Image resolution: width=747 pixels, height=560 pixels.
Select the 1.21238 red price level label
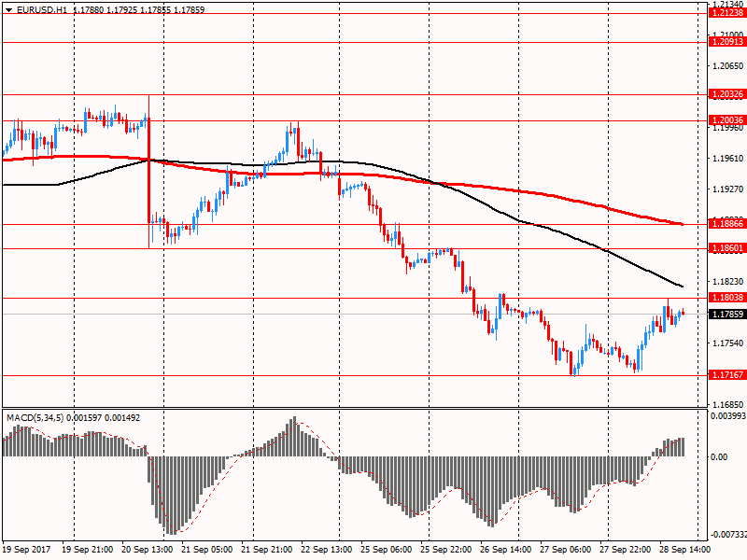[x=727, y=13]
